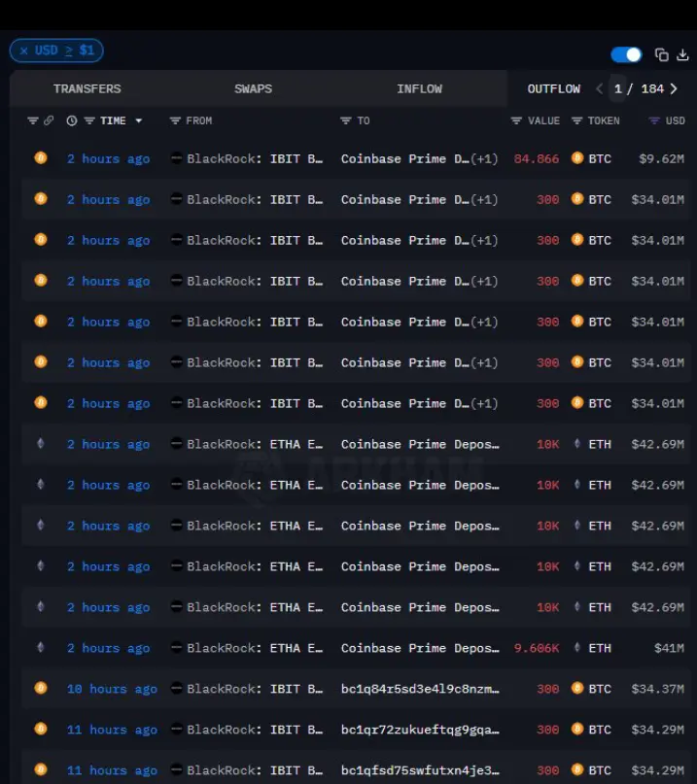Select the $34.37M USD amount

tap(657, 689)
